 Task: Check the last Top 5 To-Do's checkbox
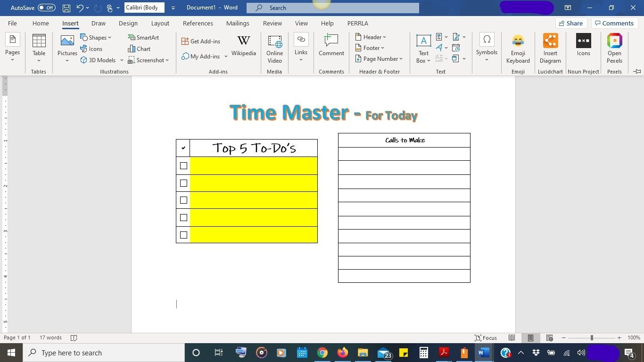tap(183, 235)
